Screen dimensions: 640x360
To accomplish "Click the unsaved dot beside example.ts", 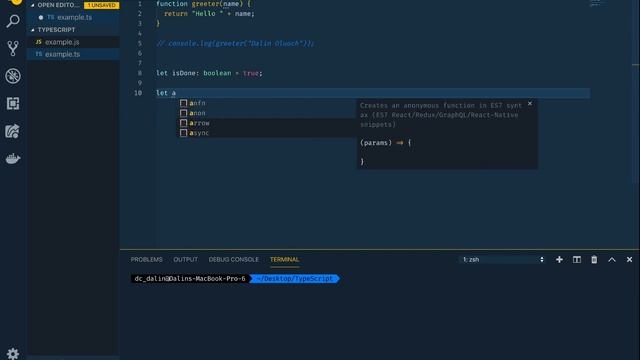I will coord(41,18).
